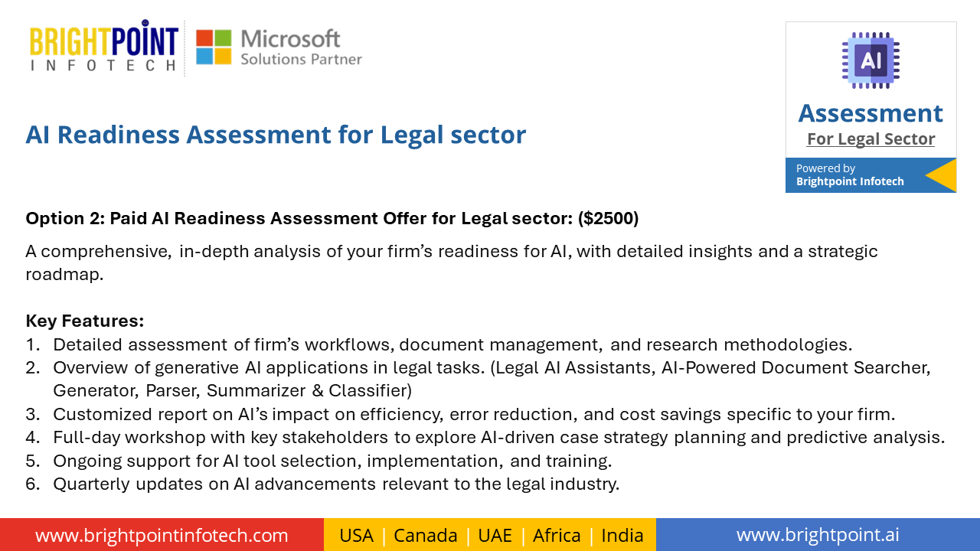
Task: Click the AI chip icon
Action: point(871,60)
